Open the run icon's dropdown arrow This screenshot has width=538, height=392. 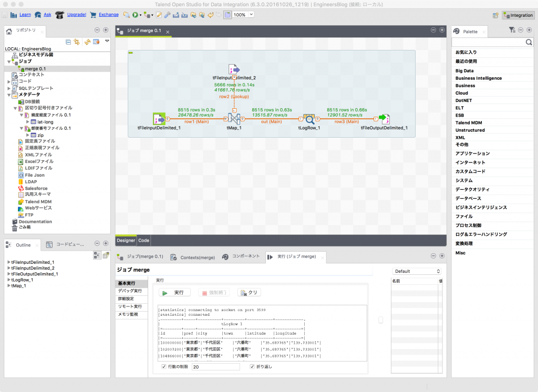(x=140, y=15)
